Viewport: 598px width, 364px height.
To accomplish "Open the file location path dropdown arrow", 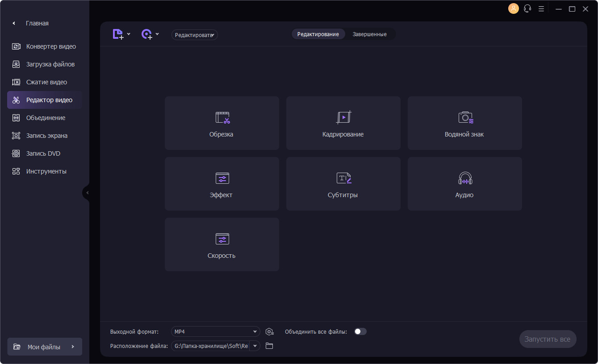I will tap(255, 346).
